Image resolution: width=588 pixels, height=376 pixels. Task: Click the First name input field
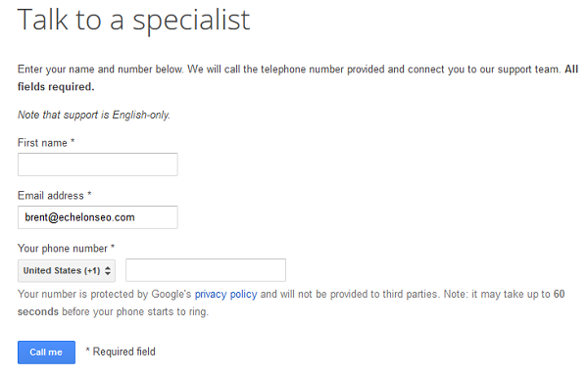click(97, 164)
